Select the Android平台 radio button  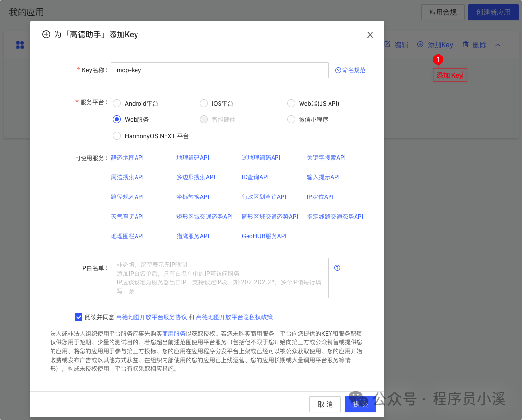click(117, 103)
